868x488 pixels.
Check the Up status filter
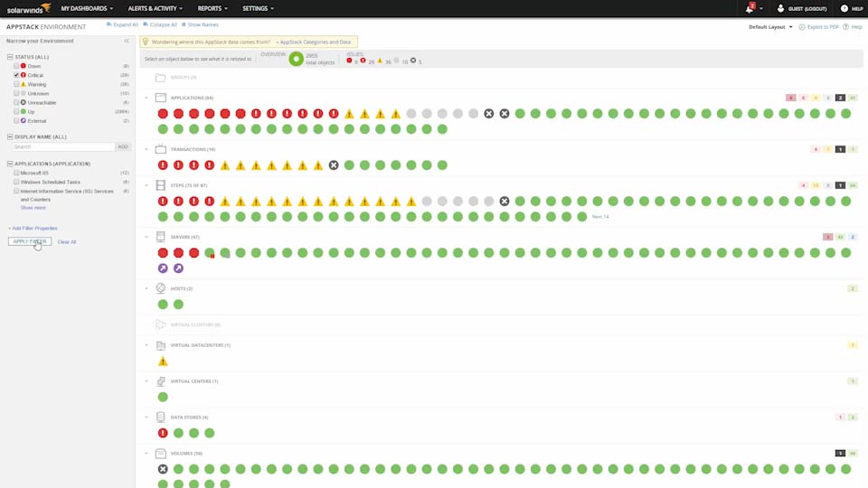coord(16,111)
